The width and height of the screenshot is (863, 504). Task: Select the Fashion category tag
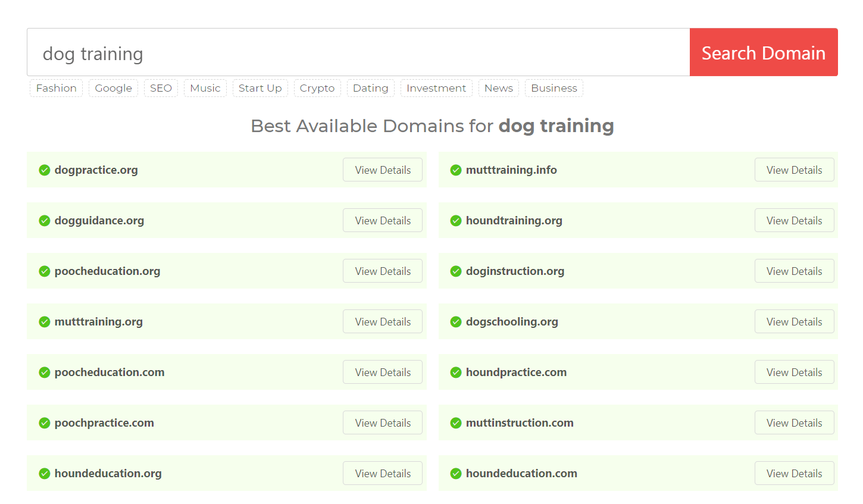[56, 88]
